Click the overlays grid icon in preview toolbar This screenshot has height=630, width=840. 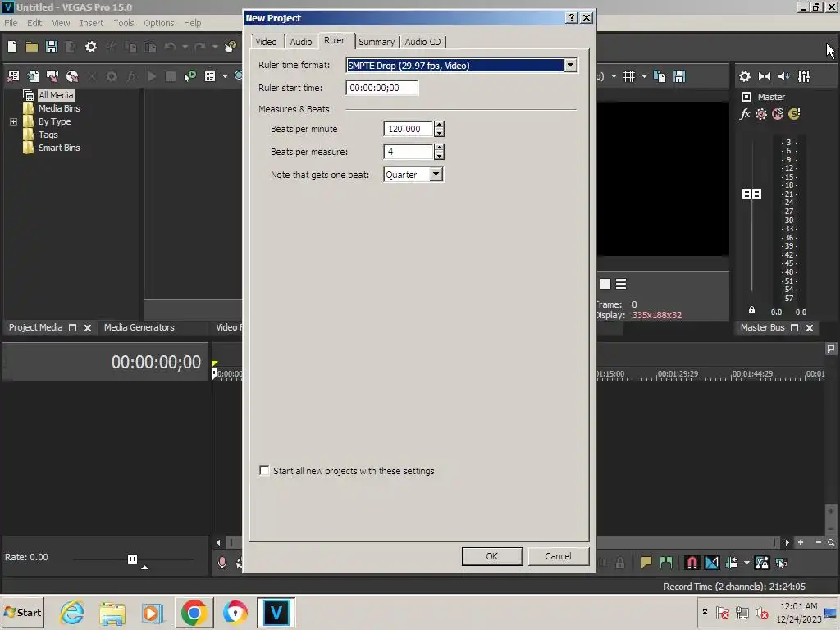629,76
